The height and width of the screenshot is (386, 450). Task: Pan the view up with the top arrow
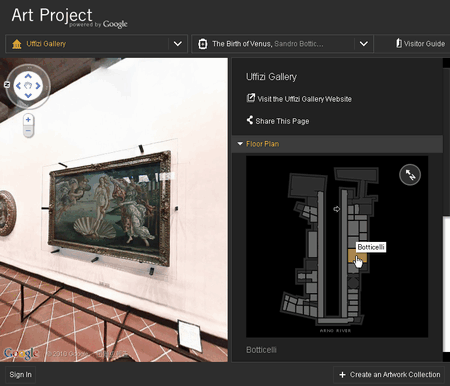click(x=28, y=76)
